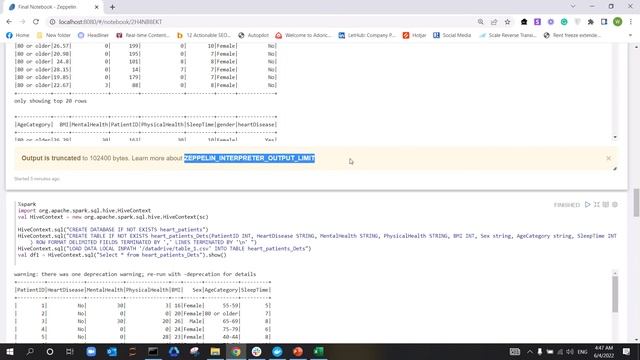Click the paragraph resize handle under banner
640x360 pixels.
point(615,168)
